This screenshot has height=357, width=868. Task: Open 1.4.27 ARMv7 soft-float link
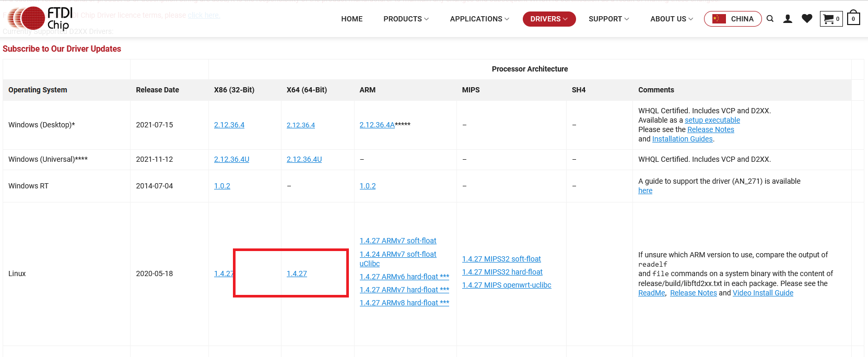(x=398, y=241)
